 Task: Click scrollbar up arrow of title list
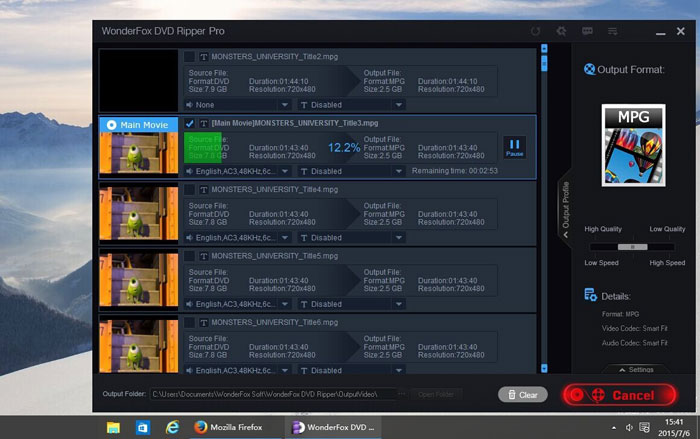point(544,48)
